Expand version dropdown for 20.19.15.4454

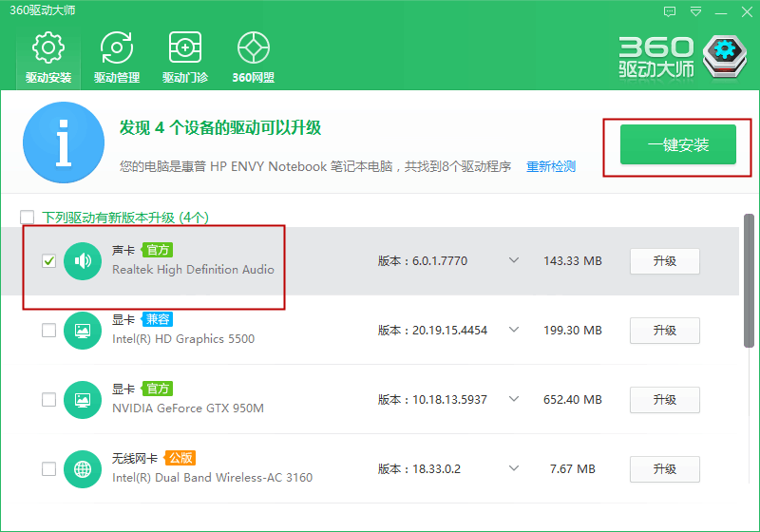[x=514, y=330]
